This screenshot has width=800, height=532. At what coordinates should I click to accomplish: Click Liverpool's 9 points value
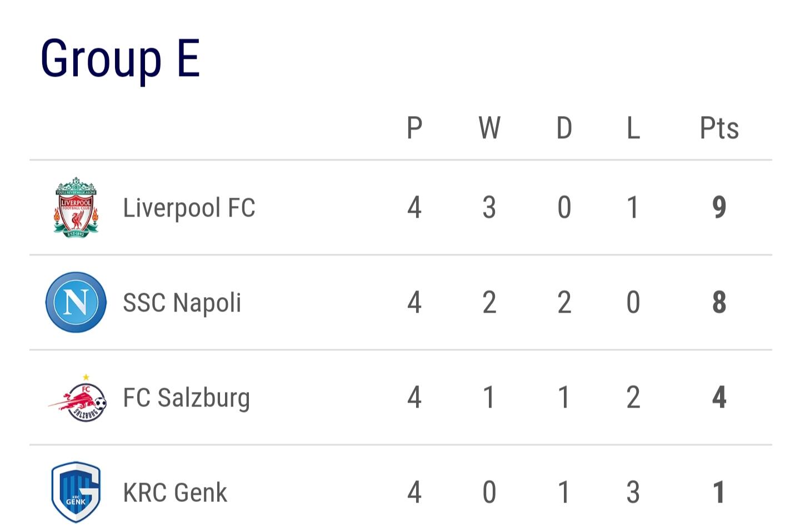719,208
